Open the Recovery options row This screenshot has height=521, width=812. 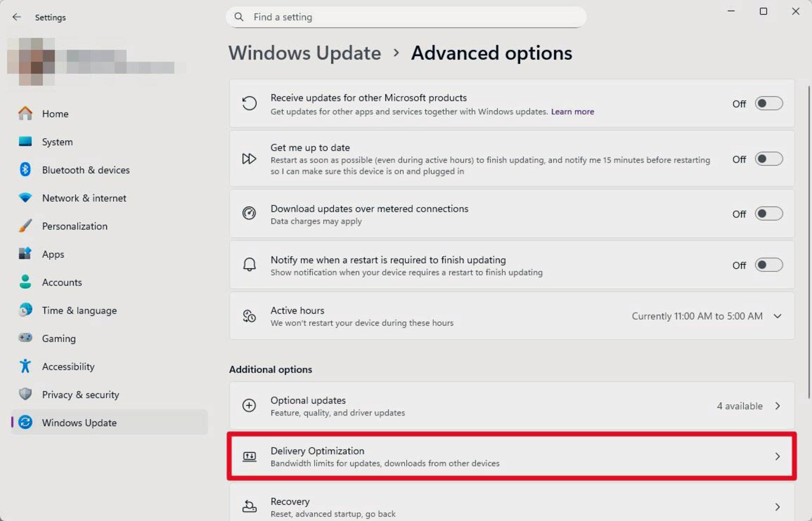pos(512,507)
